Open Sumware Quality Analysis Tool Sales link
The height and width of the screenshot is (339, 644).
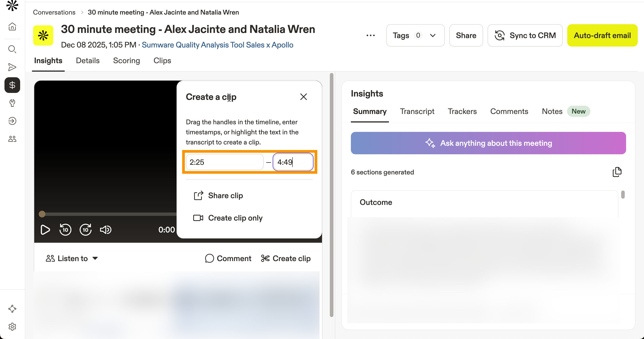tap(217, 45)
